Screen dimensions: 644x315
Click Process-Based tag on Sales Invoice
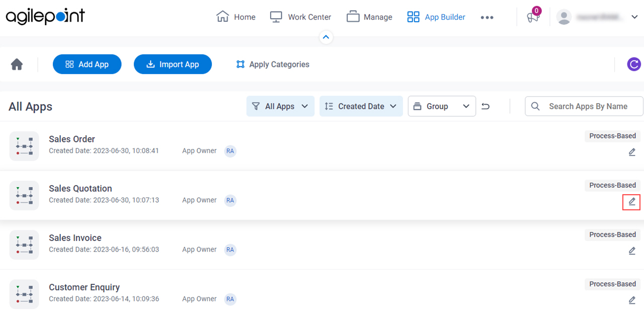pos(612,234)
